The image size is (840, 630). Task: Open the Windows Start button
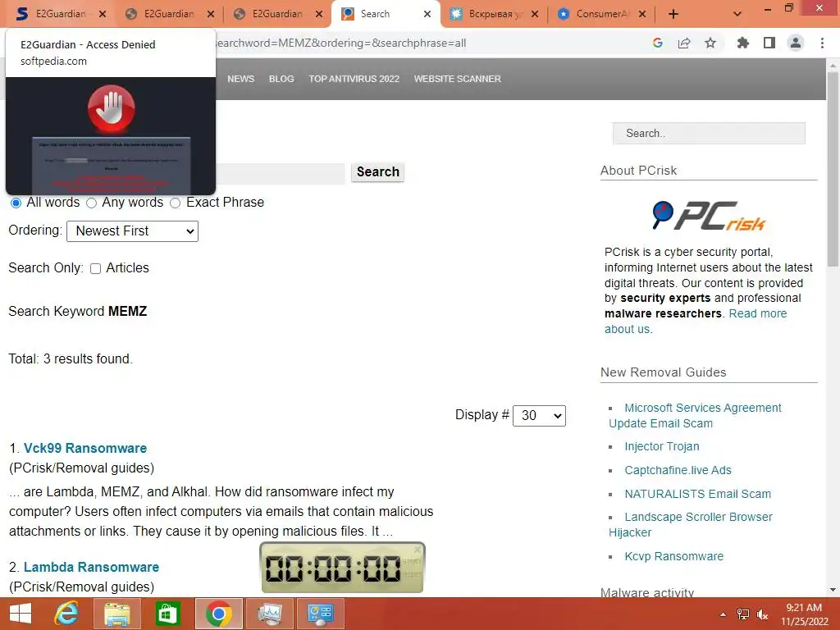(x=21, y=614)
